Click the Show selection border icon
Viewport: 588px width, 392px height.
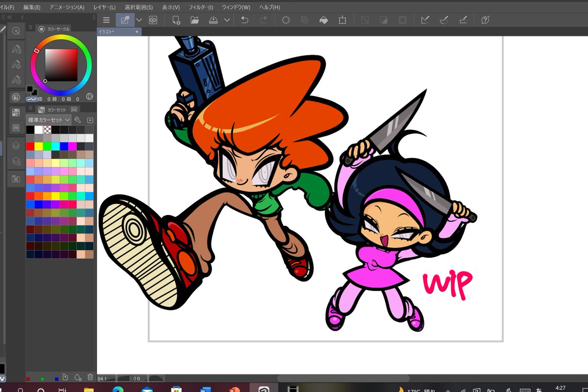tap(402, 20)
